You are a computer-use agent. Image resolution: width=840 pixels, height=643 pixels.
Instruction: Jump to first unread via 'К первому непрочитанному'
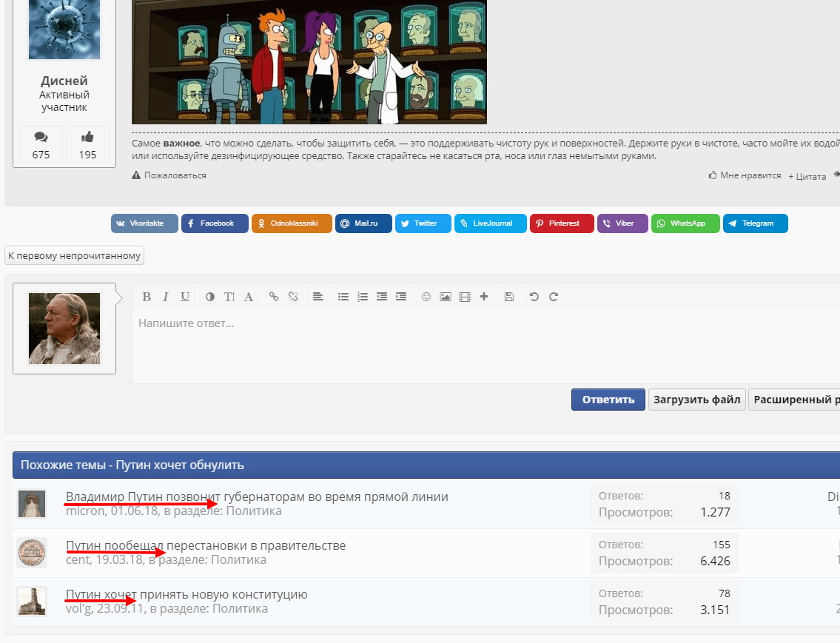click(x=74, y=256)
